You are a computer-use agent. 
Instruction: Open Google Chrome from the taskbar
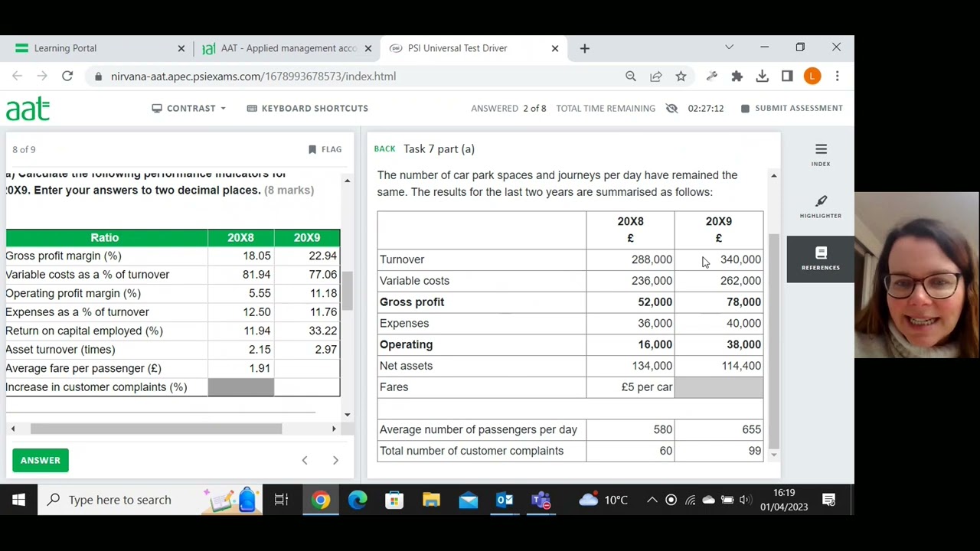(321, 500)
